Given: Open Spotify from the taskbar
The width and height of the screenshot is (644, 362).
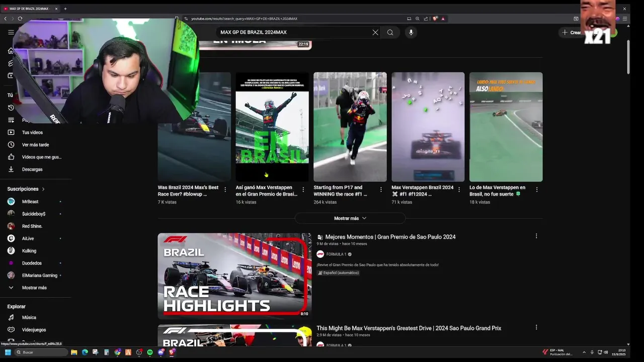Looking at the screenshot, I should (150, 352).
